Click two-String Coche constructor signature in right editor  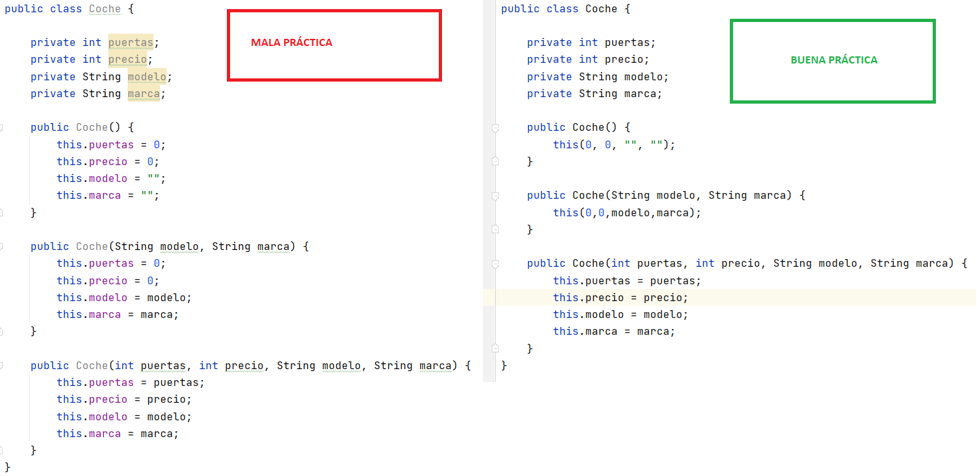pos(666,195)
